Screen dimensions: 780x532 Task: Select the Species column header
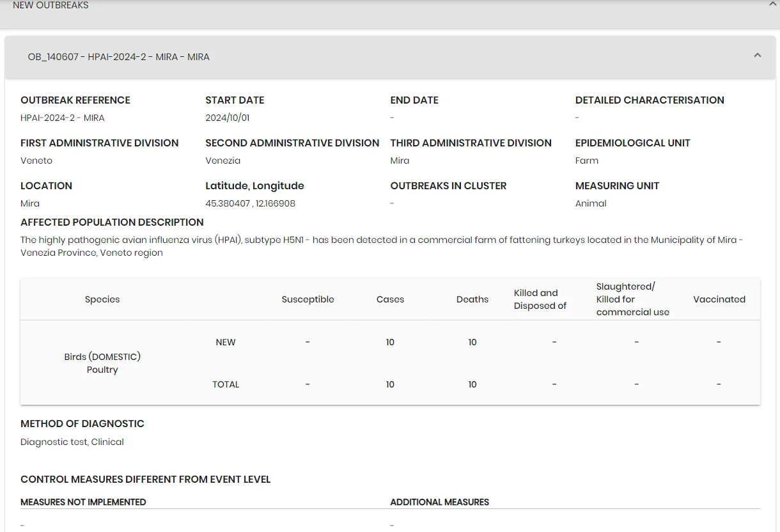click(x=102, y=299)
